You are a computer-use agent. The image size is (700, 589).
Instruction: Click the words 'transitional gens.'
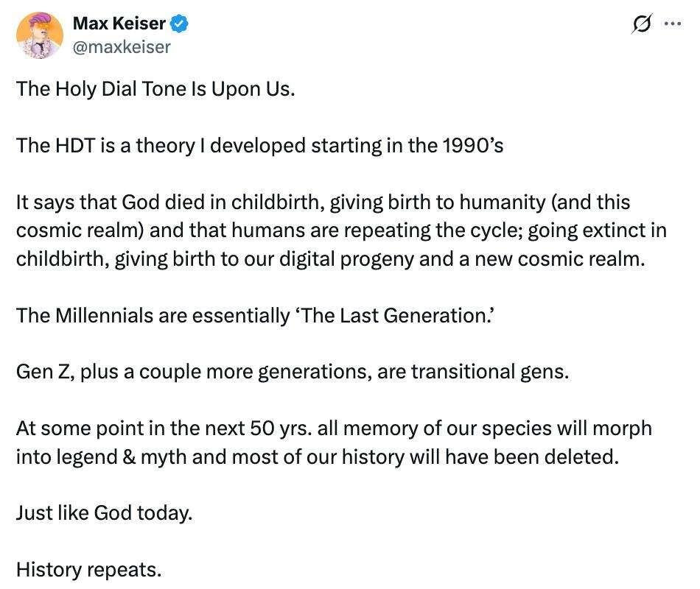tap(490, 372)
